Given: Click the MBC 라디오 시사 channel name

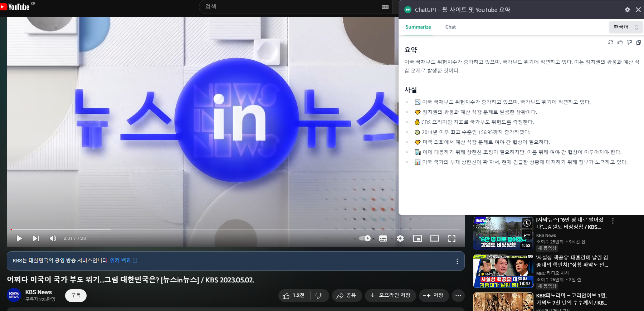Looking at the screenshot, I should 552,273.
